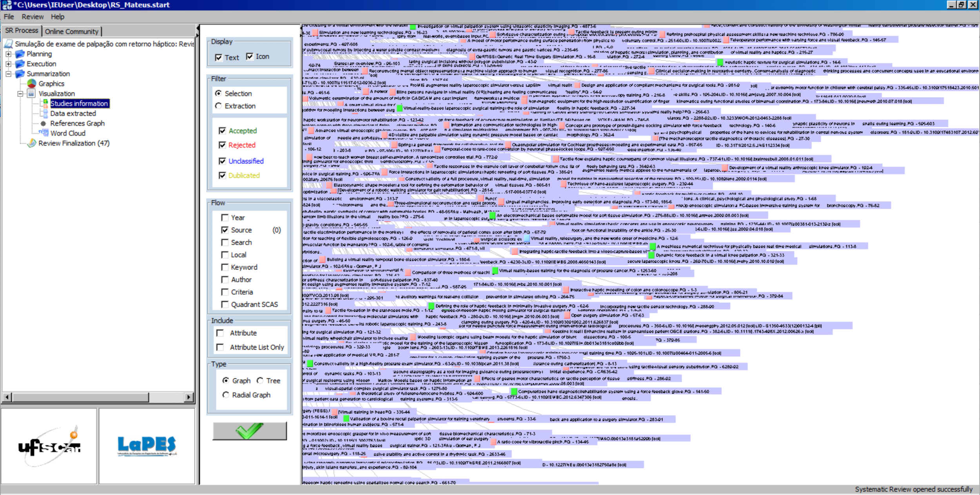Click the References Graph node icon
This screenshot has width=980, height=495.
(x=44, y=123)
